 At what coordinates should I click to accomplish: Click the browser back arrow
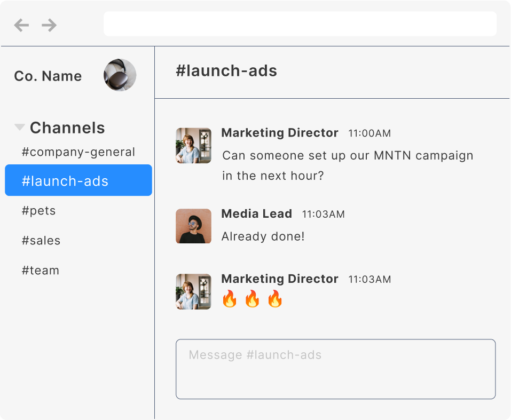[21, 25]
